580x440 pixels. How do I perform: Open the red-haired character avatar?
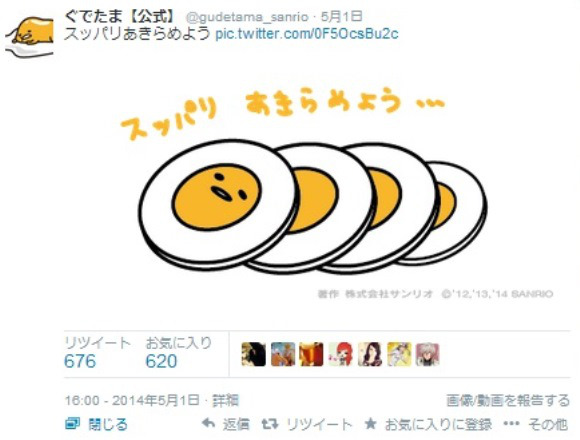click(341, 354)
